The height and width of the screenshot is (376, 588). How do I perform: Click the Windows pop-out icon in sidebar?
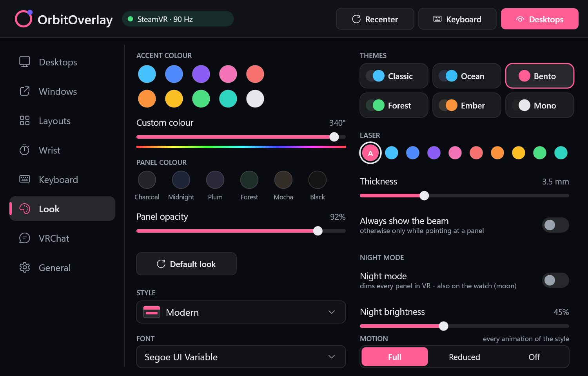25,91
